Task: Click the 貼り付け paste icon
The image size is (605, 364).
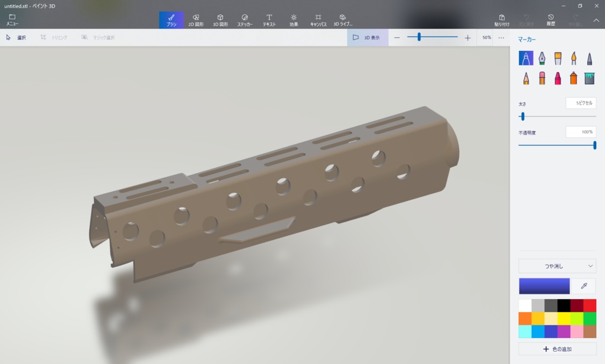Action: [x=502, y=19]
